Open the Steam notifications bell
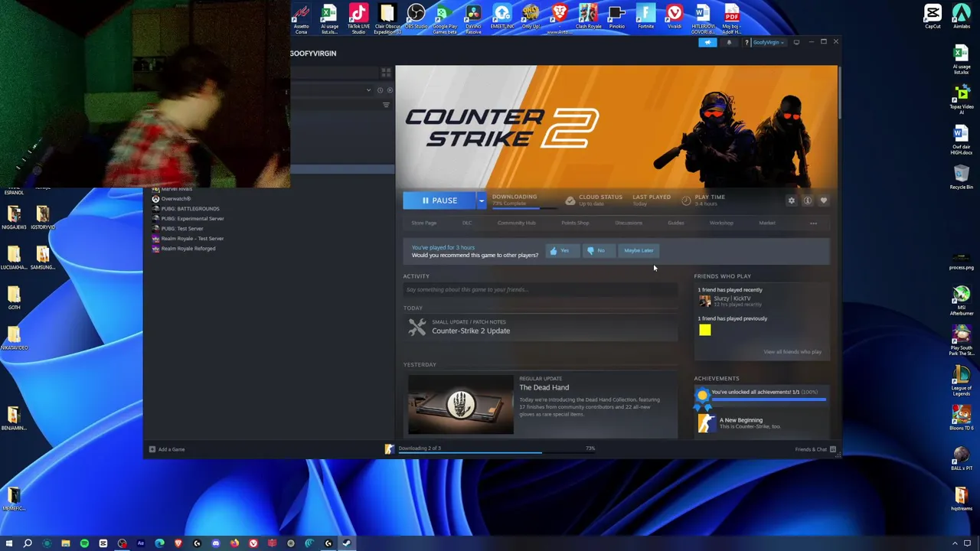Viewport: 980px width, 551px height. pyautogui.click(x=729, y=42)
